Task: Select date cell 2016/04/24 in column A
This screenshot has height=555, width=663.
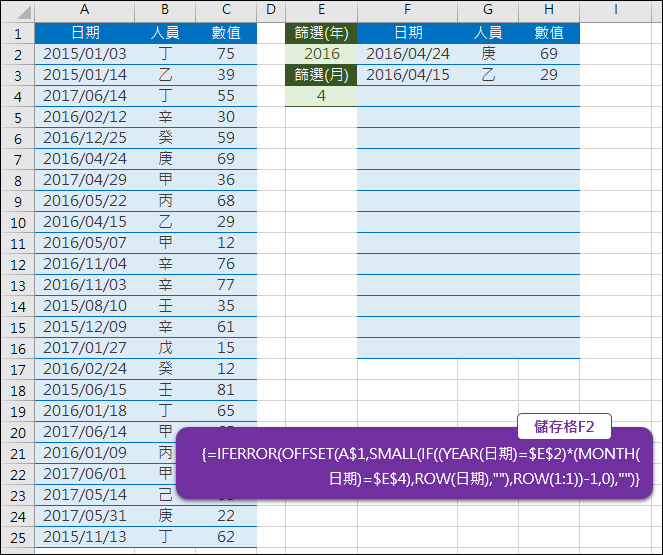Action: [x=85, y=159]
